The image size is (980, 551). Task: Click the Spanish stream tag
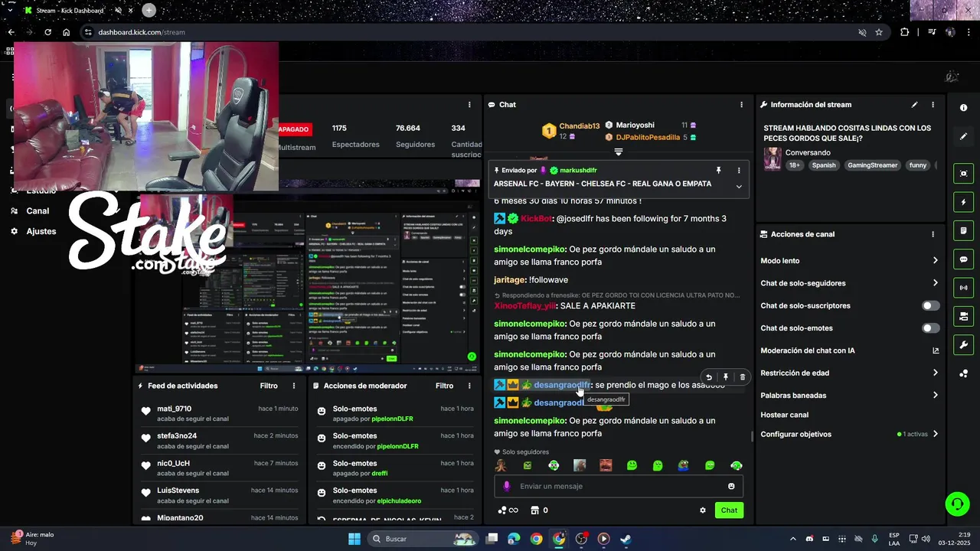pyautogui.click(x=824, y=165)
